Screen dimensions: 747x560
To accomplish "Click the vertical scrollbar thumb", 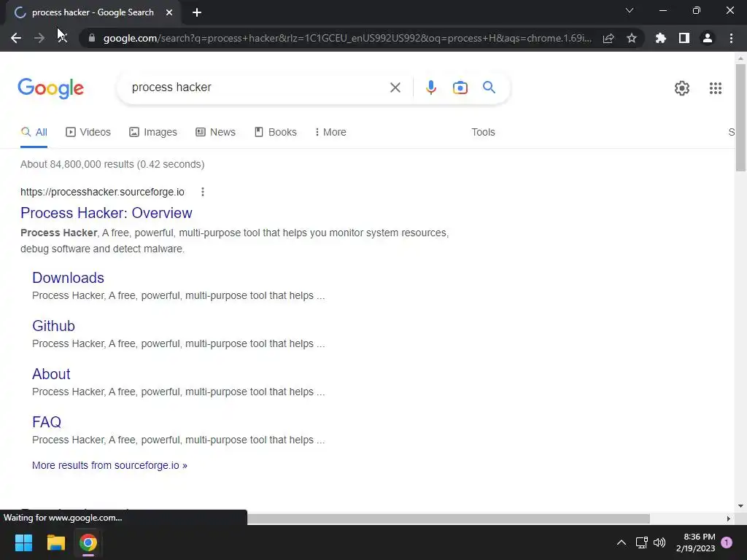I will [x=740, y=117].
